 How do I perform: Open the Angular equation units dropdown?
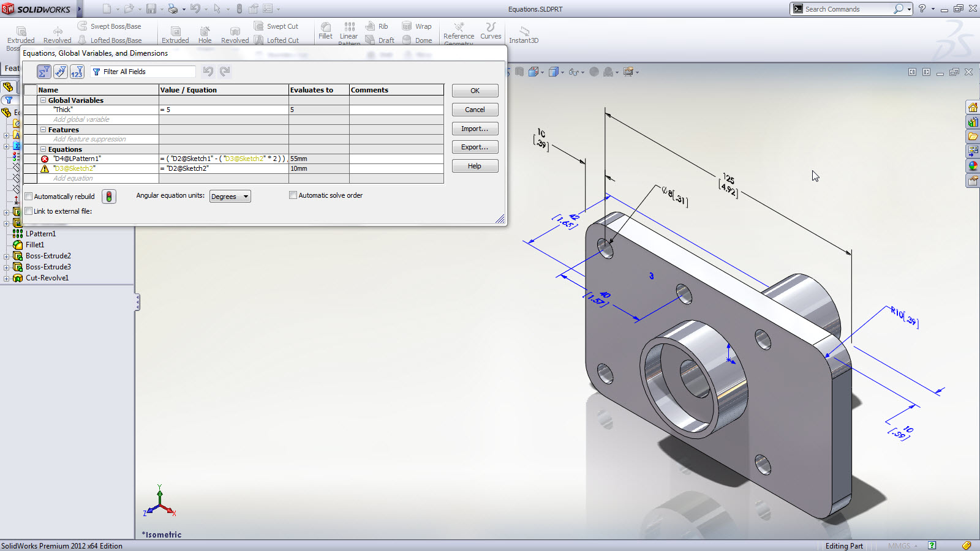pos(230,197)
